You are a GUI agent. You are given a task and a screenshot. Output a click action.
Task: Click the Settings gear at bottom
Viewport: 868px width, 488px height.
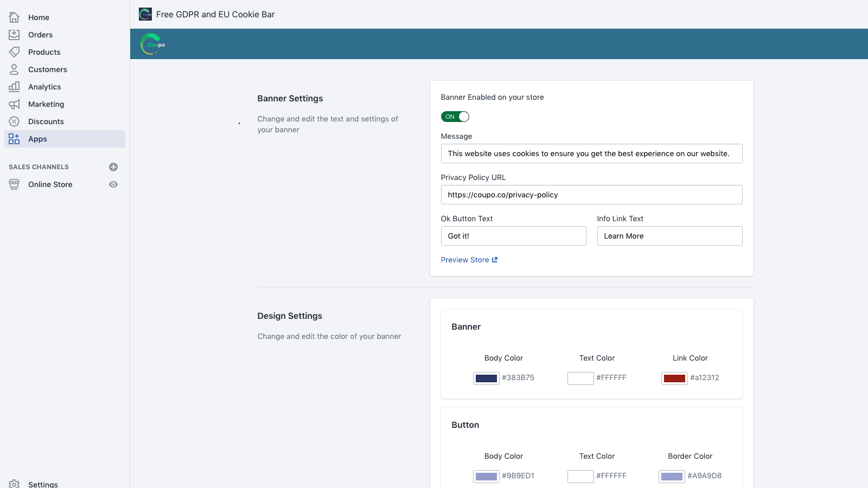(14, 484)
